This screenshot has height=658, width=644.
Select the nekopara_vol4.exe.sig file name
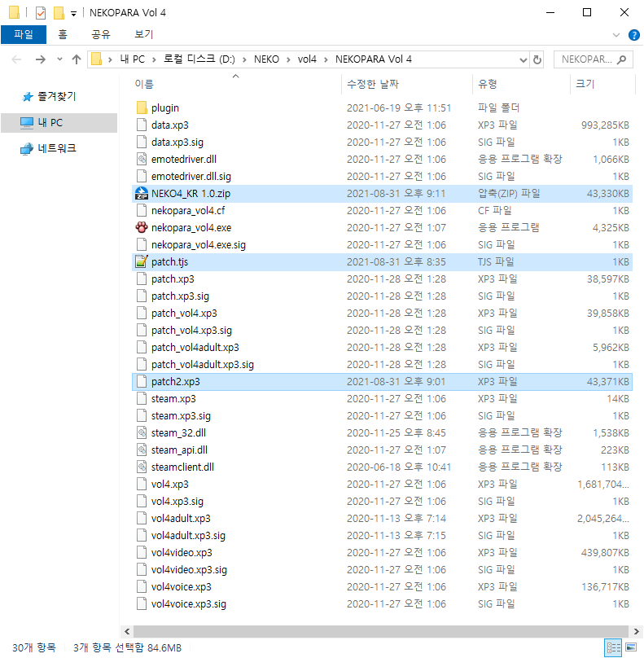click(199, 244)
